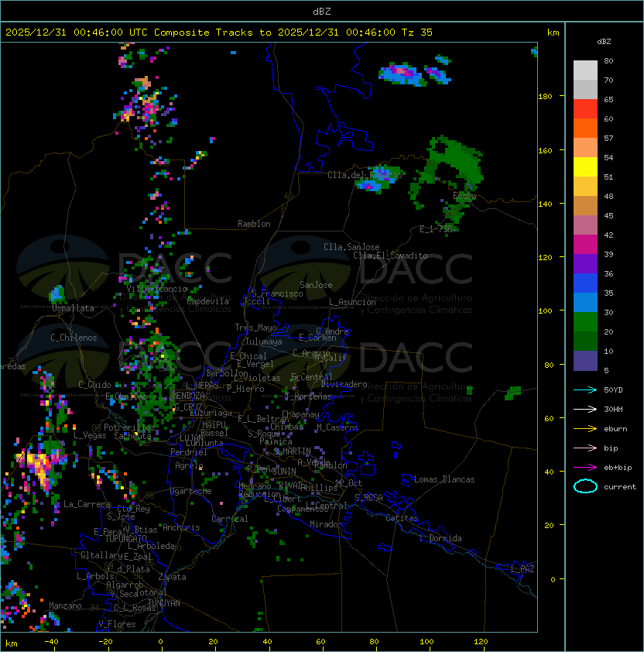644x652 pixels.
Task: Select the light grey 70-80 dBZ swatch
Action: [x=585, y=70]
